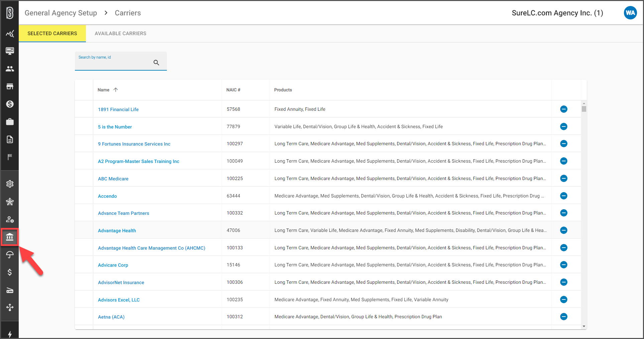Image resolution: width=644 pixels, height=339 pixels.
Task: Open the settings gear sidebar icon
Action: point(10,184)
